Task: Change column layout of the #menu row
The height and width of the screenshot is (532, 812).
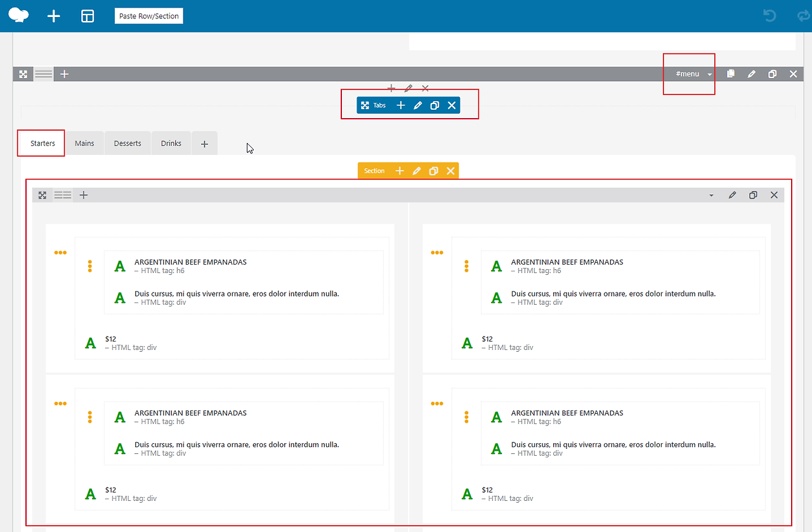Action: [44, 74]
